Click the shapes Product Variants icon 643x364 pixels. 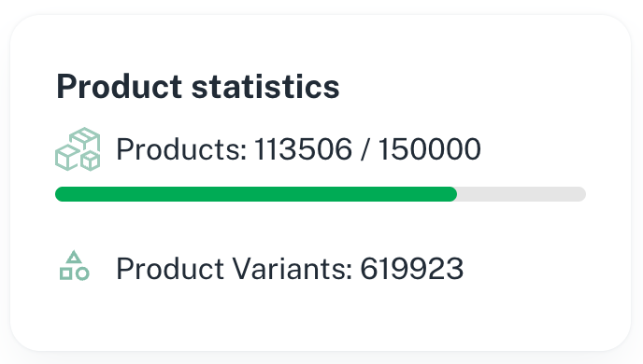pos(74,266)
